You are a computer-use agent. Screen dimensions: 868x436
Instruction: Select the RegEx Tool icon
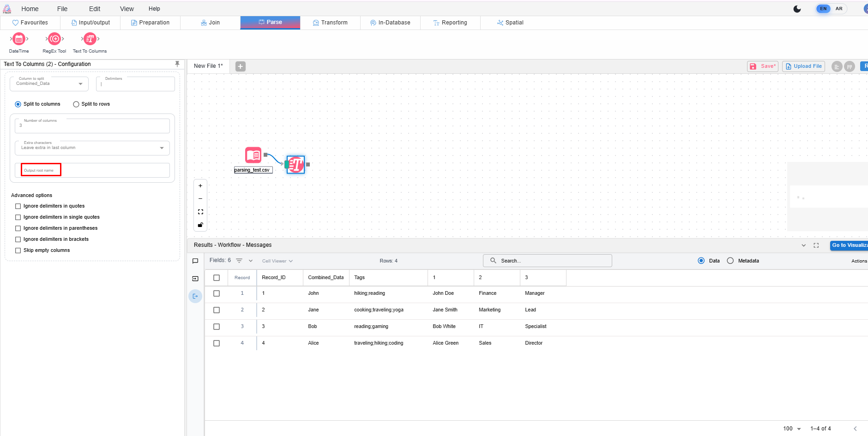[54, 39]
